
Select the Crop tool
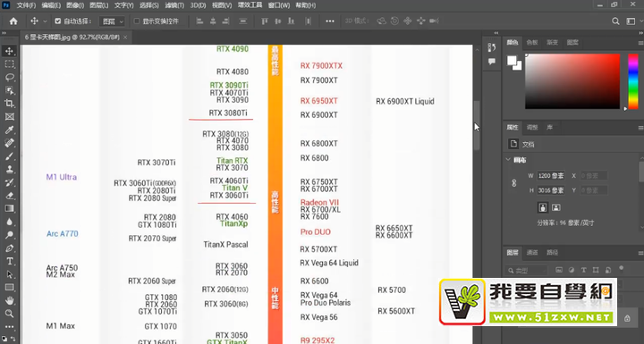pyautogui.click(x=10, y=104)
